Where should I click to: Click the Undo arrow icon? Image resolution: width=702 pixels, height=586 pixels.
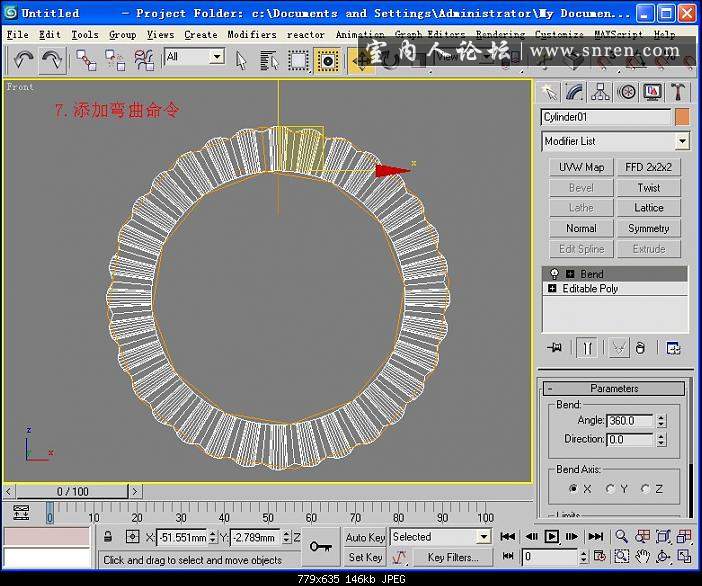23,60
